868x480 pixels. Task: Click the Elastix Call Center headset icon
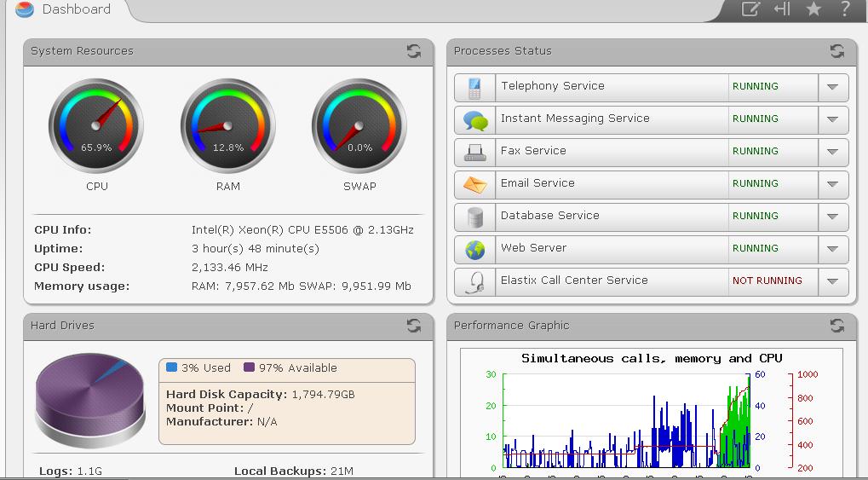tap(474, 281)
